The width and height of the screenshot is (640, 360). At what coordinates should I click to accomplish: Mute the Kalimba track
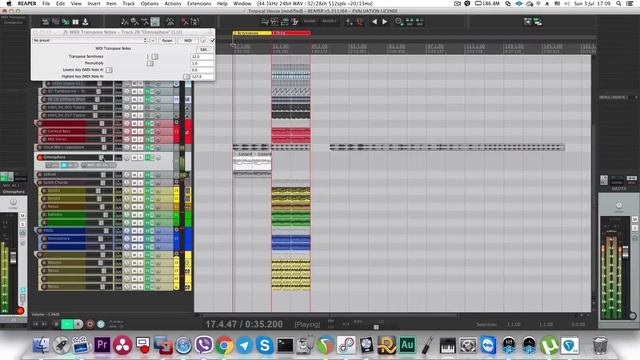pyautogui.click(x=134, y=214)
